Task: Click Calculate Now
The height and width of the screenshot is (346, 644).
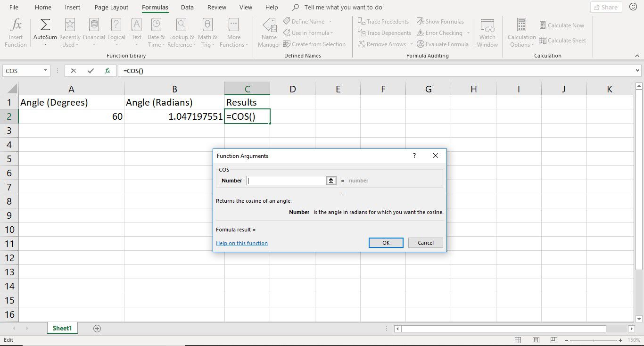Action: click(561, 25)
